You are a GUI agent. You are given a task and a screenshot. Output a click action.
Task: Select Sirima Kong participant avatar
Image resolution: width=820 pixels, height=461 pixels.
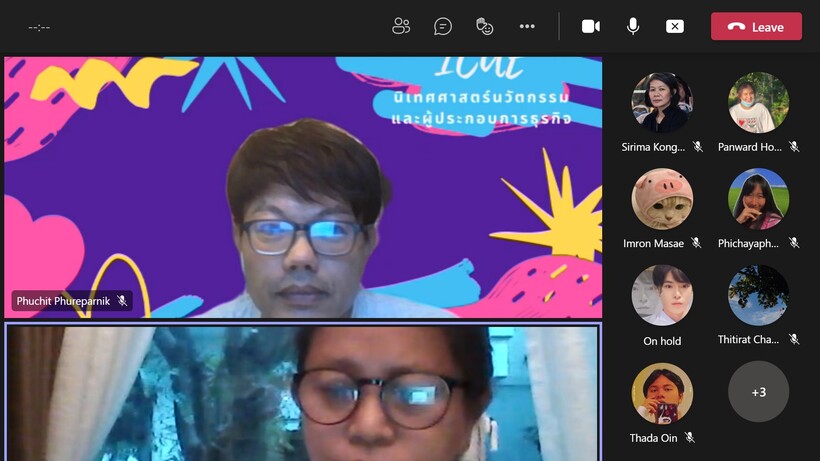[662, 102]
